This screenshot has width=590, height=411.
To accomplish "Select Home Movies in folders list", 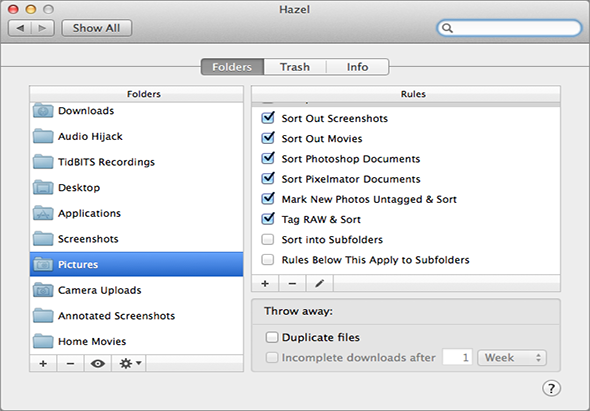I will click(137, 341).
